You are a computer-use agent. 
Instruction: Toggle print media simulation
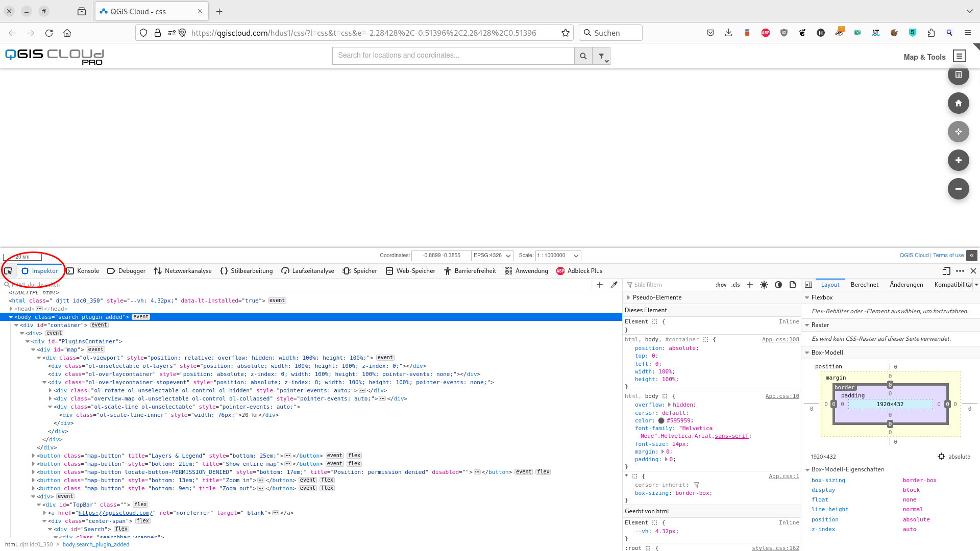click(793, 285)
